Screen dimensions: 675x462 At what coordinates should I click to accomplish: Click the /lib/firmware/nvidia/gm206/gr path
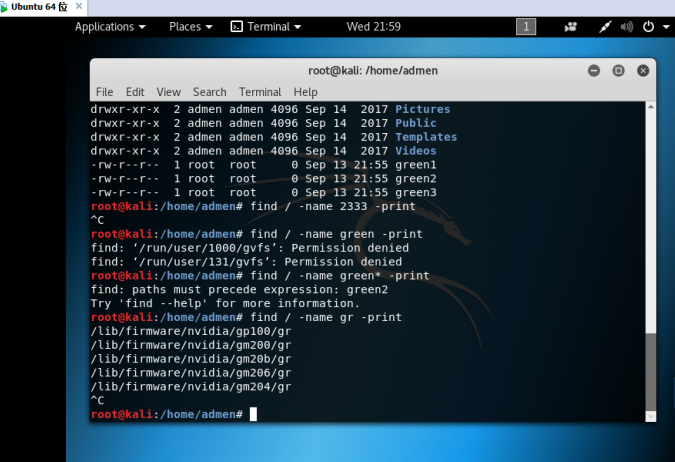click(191, 372)
